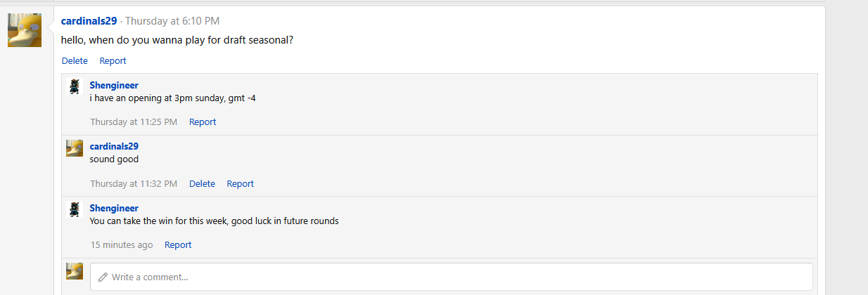
Task: Open the Shengineer username above the "3pm sunday" comment
Action: (114, 85)
